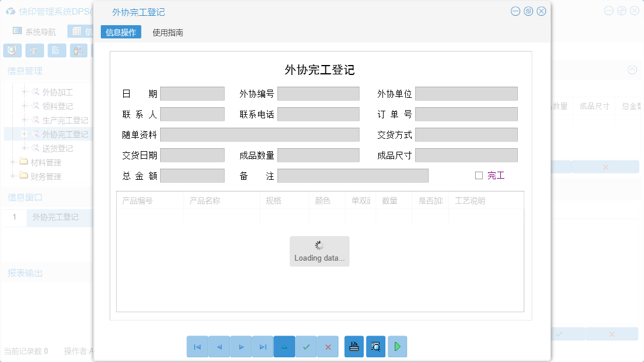Click the blue up-triangle toolbar icon

284,346
